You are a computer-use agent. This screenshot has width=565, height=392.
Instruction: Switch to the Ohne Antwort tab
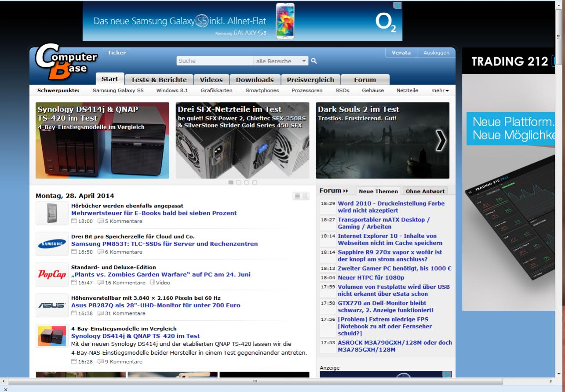point(425,191)
